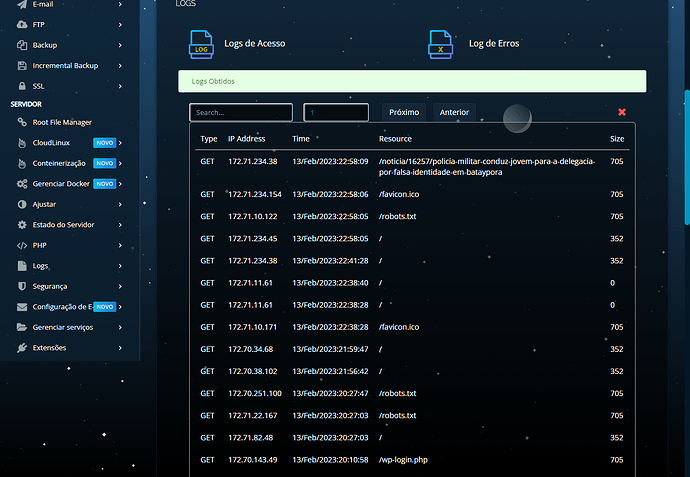Click the Root File Manager link icon
The image size is (690, 477).
[22, 122]
